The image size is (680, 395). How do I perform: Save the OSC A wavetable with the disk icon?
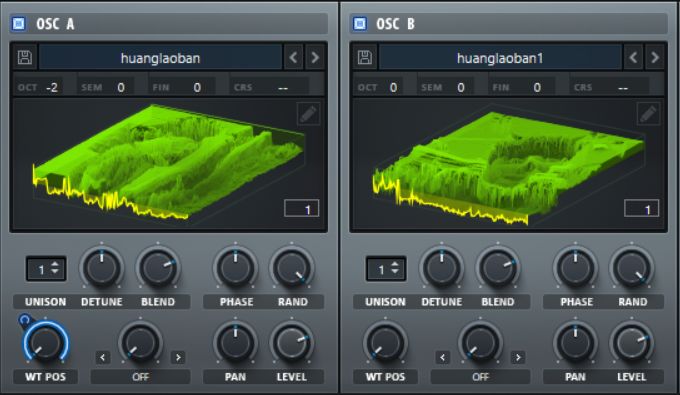tap(25, 57)
